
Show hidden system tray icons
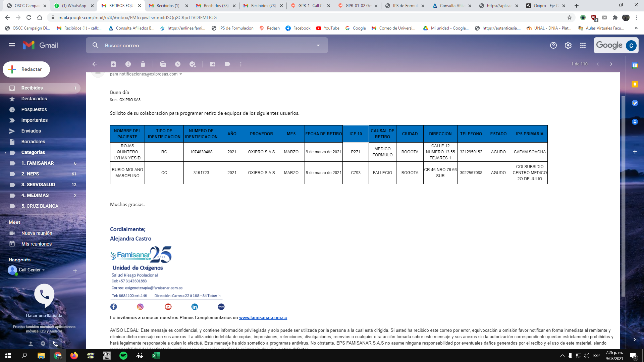pyautogui.click(x=562, y=356)
